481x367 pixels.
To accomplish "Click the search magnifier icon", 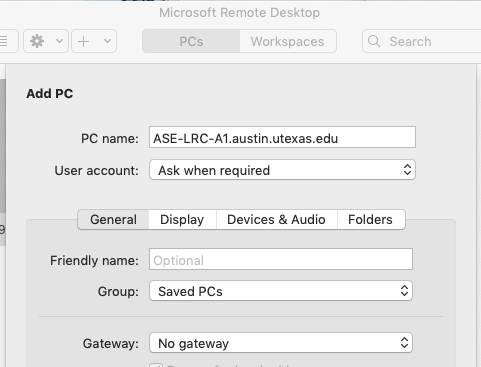I will pos(374,41).
